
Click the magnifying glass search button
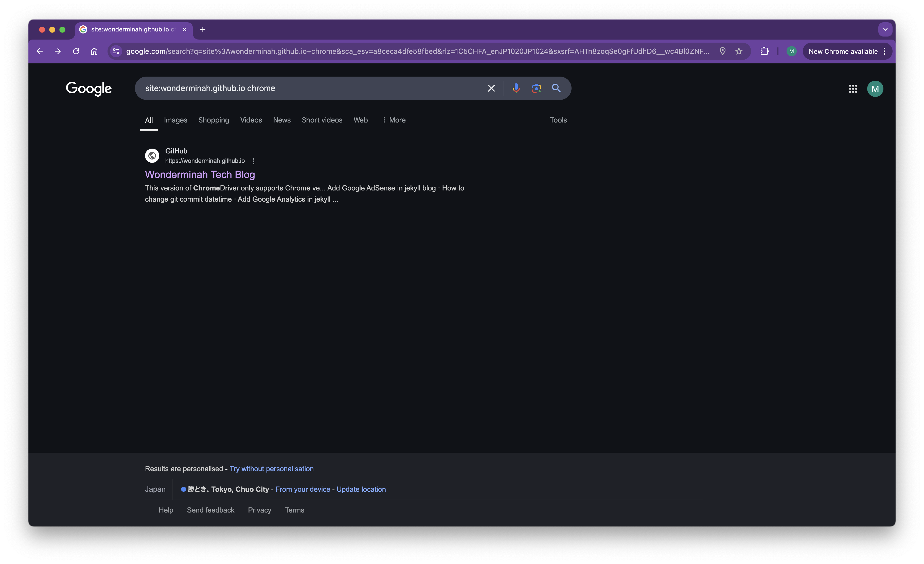[556, 88]
